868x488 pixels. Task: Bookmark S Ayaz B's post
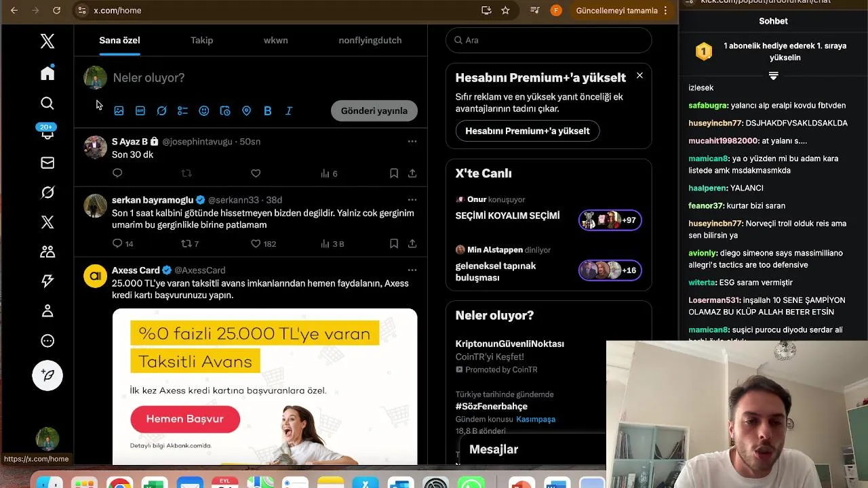point(394,174)
